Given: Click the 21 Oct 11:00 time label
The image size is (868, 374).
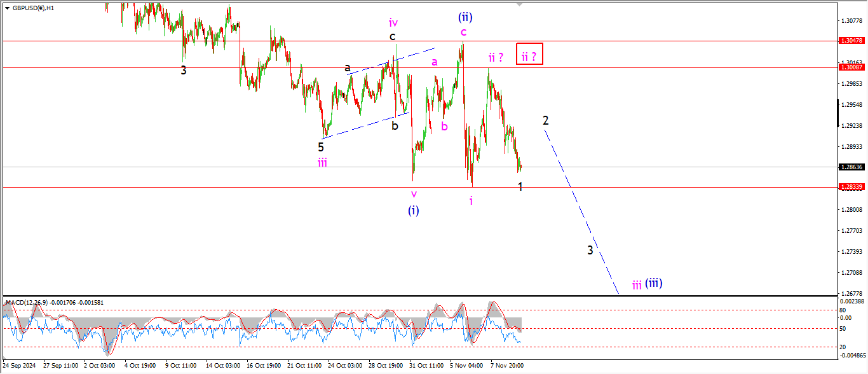Looking at the screenshot, I should (304, 366).
